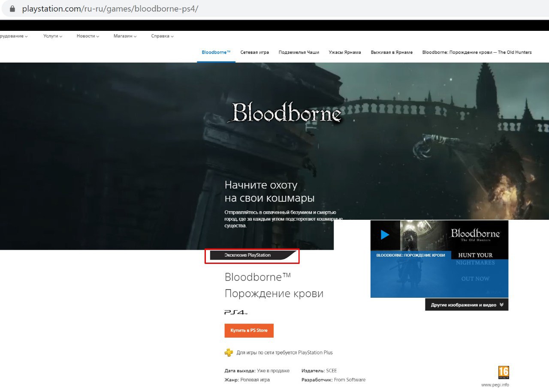Click the Издатель: SCEE text
This screenshot has height=392, width=549.
pyautogui.click(x=319, y=371)
